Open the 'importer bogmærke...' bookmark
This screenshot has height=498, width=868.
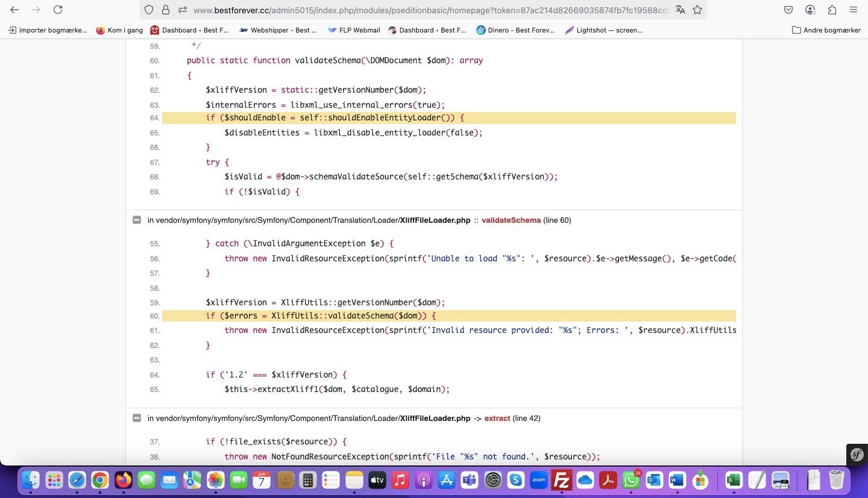tap(48, 30)
